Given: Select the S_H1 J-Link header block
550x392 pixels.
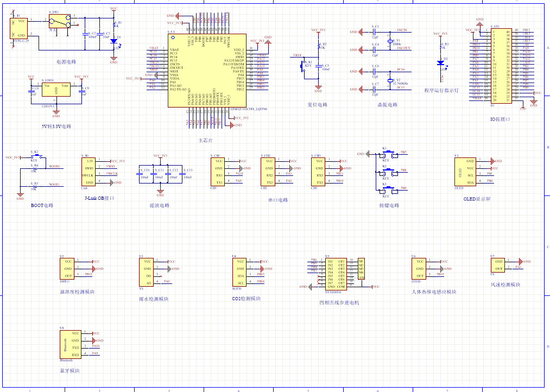Looking at the screenshot, I should tap(88, 172).
